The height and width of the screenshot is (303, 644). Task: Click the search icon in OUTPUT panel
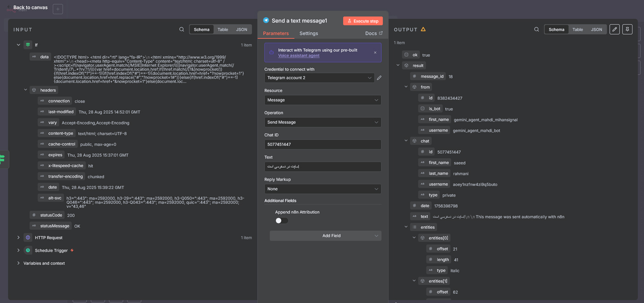pyautogui.click(x=536, y=29)
